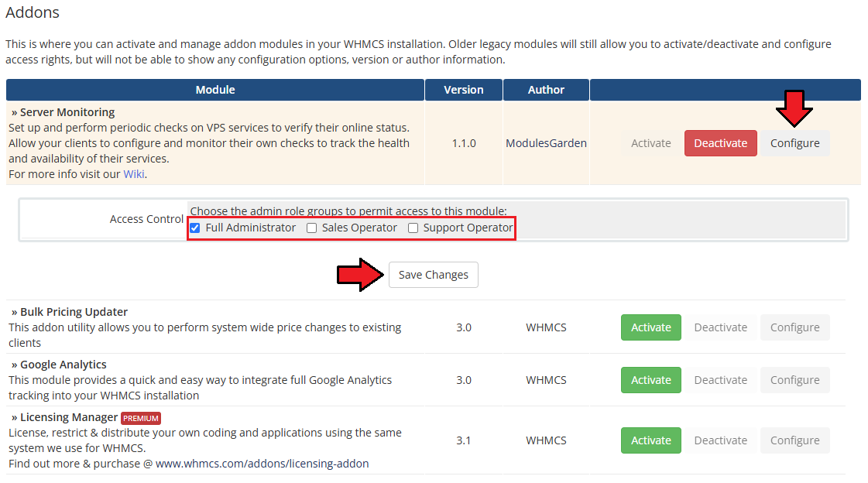The width and height of the screenshot is (868, 483).
Task: Activate the Google Analytics addon
Action: [x=651, y=380]
